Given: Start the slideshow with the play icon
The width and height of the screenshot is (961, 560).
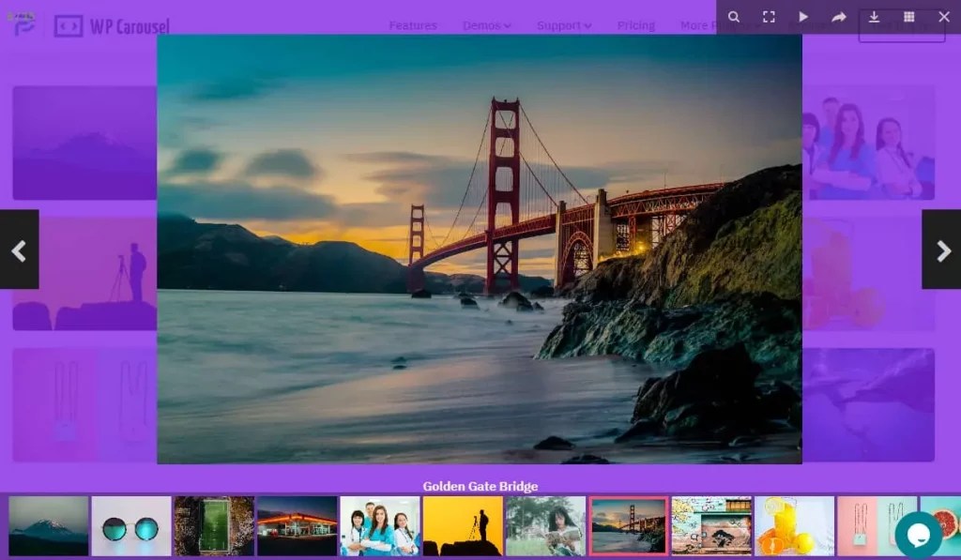Looking at the screenshot, I should (803, 17).
